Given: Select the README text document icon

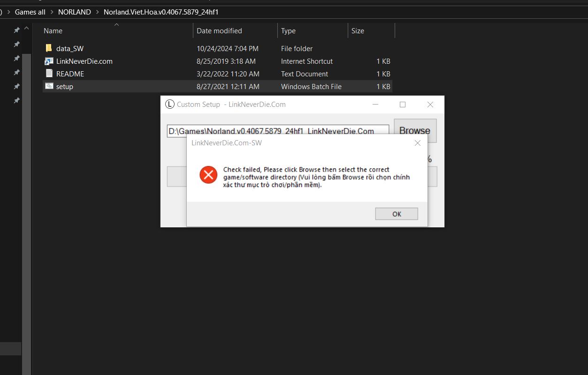Looking at the screenshot, I should pyautogui.click(x=49, y=74).
